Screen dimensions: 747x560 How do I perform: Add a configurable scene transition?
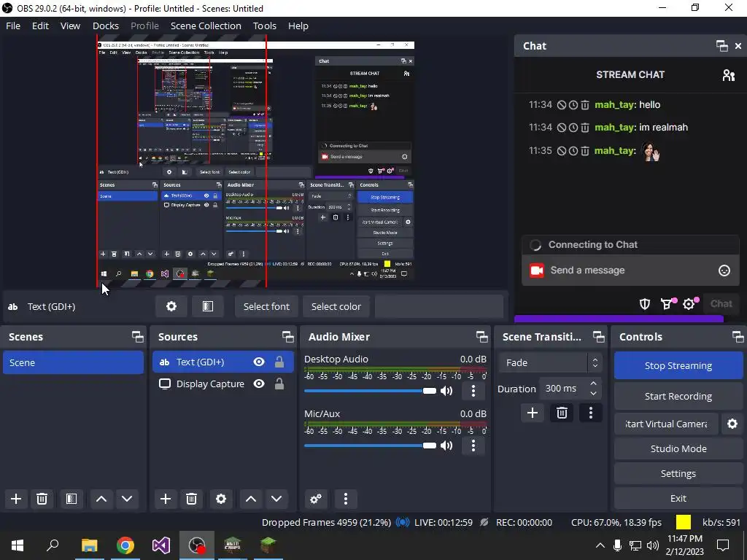click(x=533, y=413)
